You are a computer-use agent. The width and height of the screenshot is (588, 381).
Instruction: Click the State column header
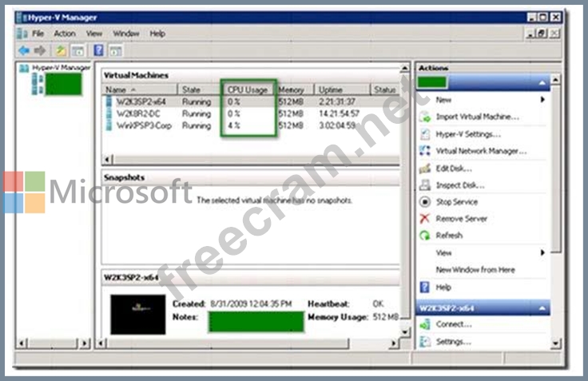[200, 89]
